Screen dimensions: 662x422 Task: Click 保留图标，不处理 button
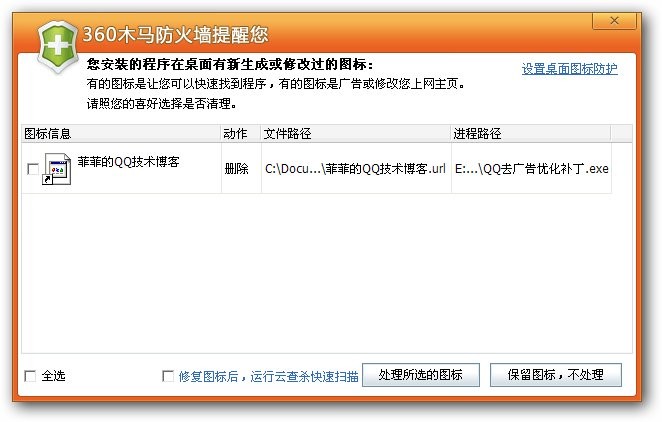[x=556, y=375]
